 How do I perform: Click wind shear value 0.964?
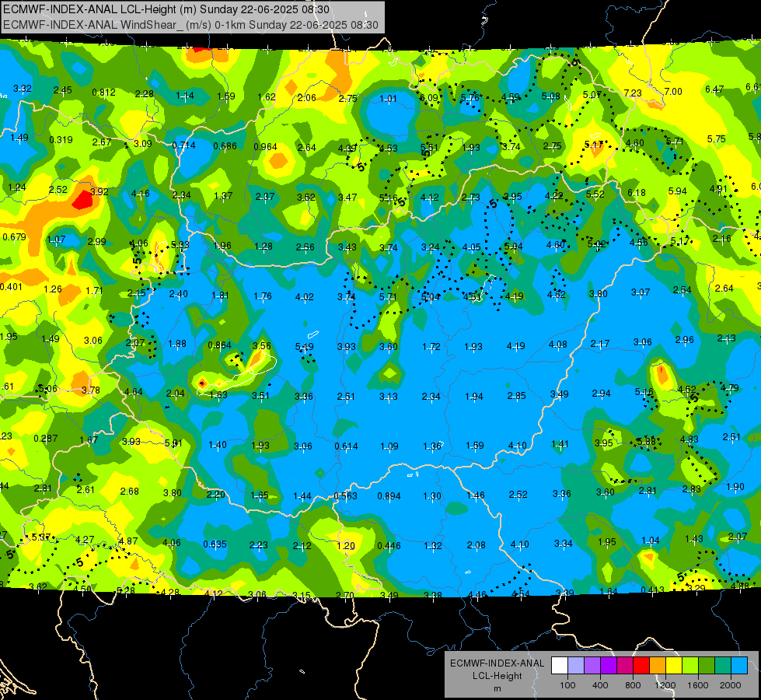pyautogui.click(x=266, y=147)
